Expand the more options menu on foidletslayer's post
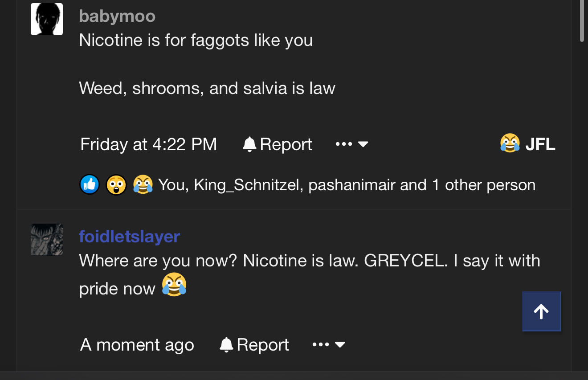Viewport: 588px width, 380px height. (x=328, y=345)
